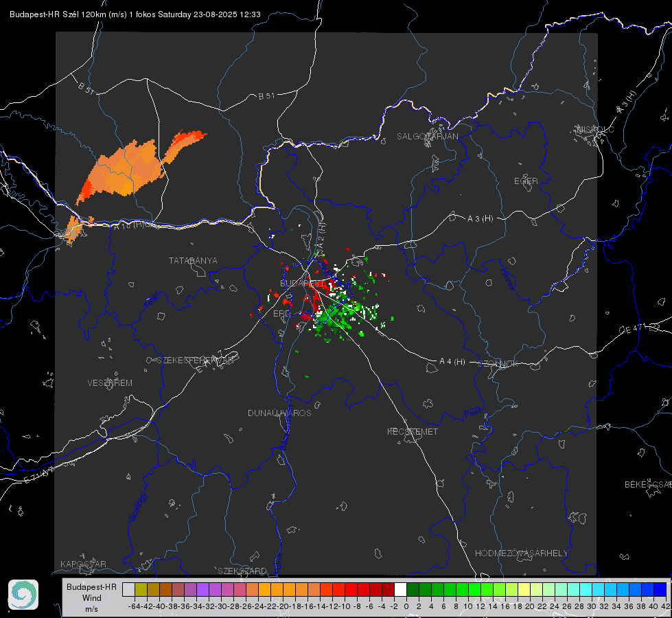This screenshot has height=618, width=672.
Task: Click the A 2 (H) road label
Action: coord(321,235)
